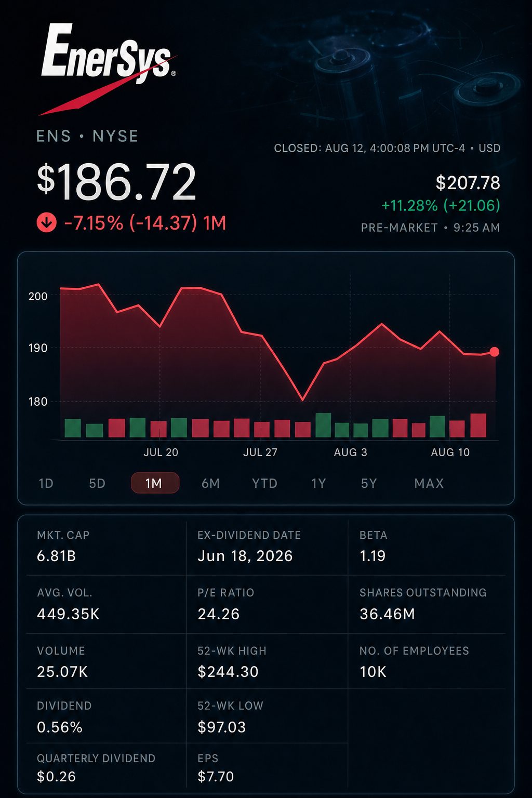
Task: Click the AVG. VOL. label
Action: (64, 593)
